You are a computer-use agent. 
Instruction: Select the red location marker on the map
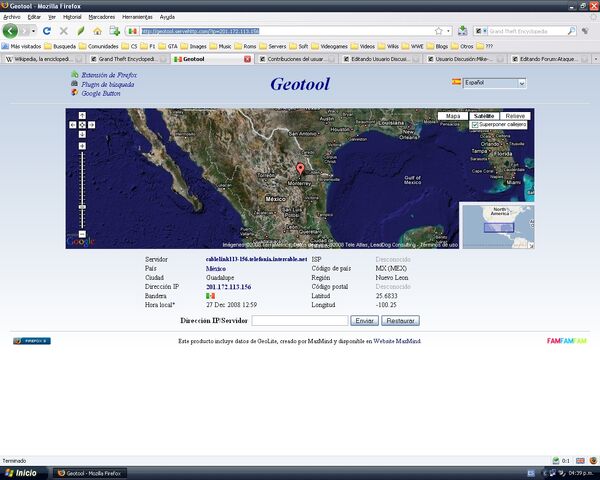point(301,169)
